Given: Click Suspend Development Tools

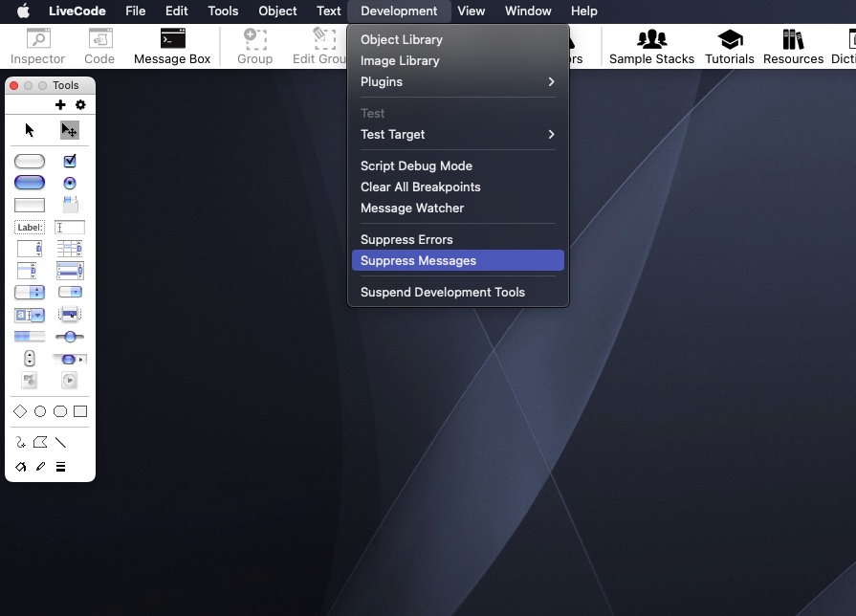Looking at the screenshot, I should 443,292.
